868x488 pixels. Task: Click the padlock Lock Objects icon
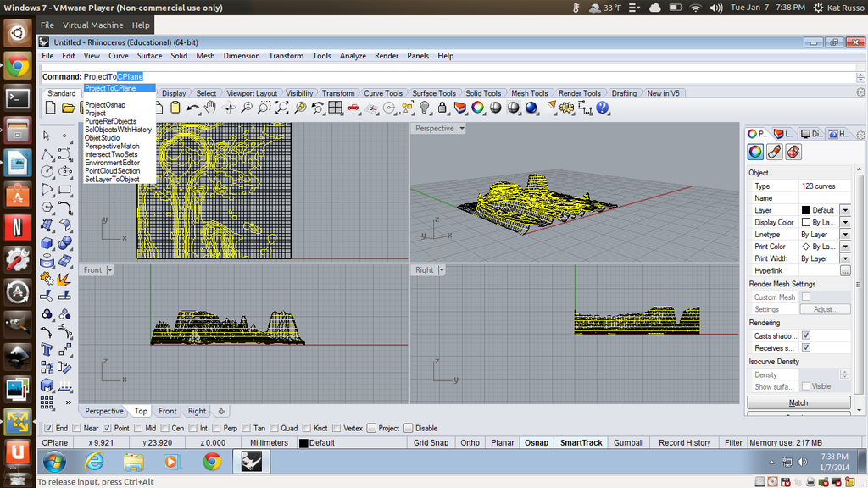pos(442,108)
